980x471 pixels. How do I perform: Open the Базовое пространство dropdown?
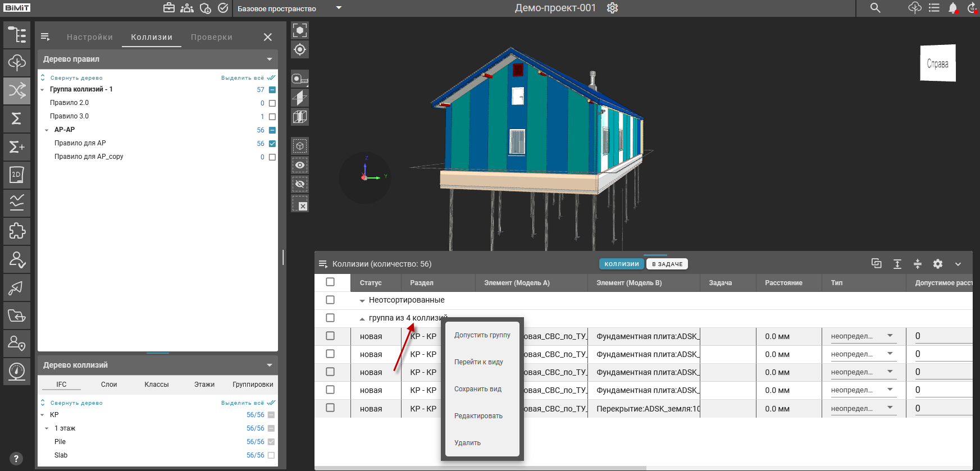pos(339,8)
